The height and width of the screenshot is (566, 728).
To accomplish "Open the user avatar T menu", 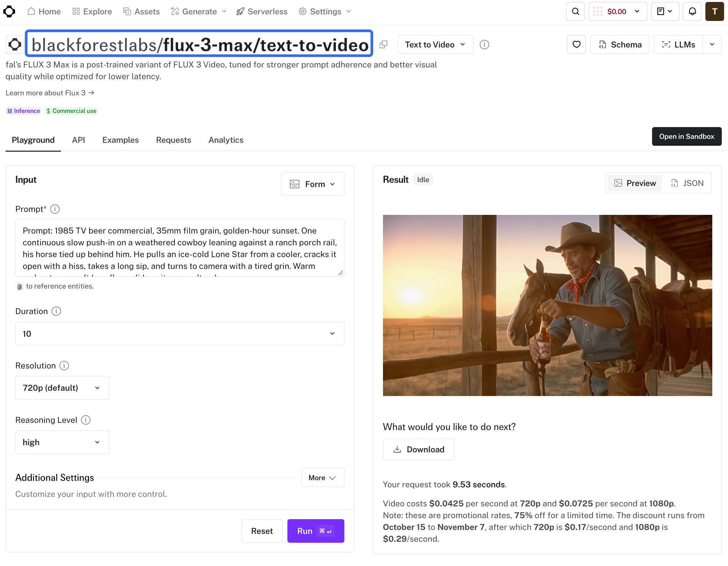I will tap(714, 12).
